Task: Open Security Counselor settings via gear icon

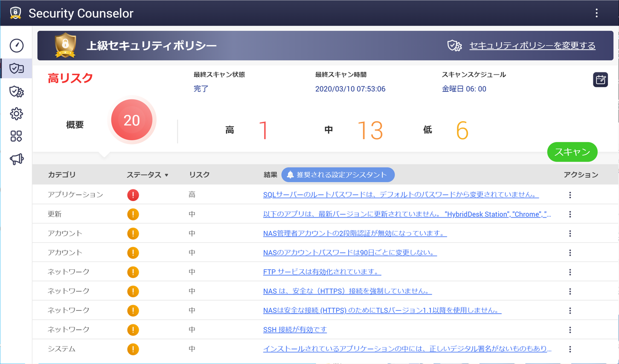Action: click(x=16, y=114)
